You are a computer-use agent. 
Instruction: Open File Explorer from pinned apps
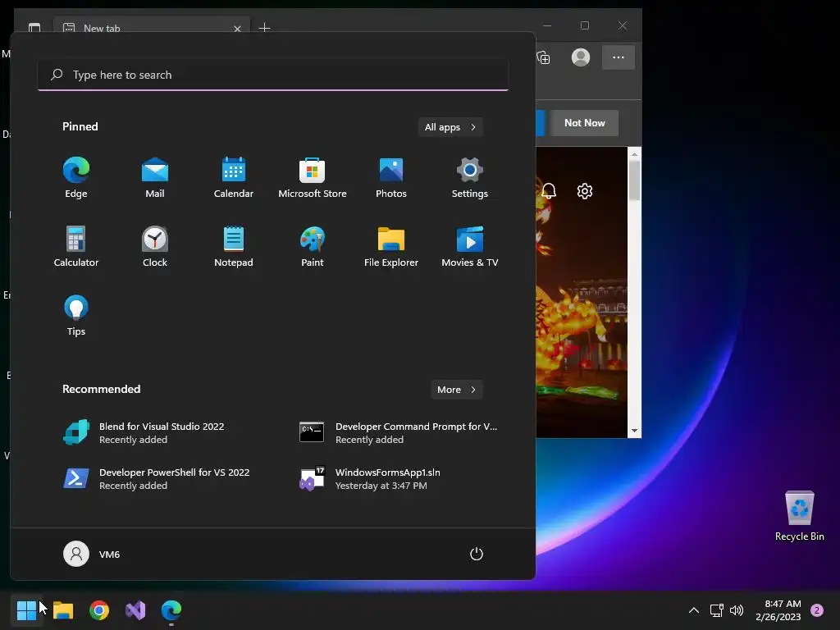(x=391, y=246)
